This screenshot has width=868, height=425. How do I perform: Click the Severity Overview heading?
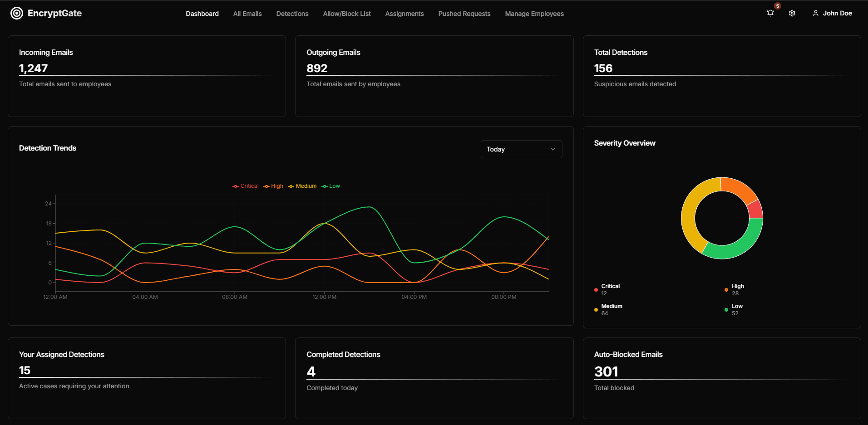[x=625, y=143]
